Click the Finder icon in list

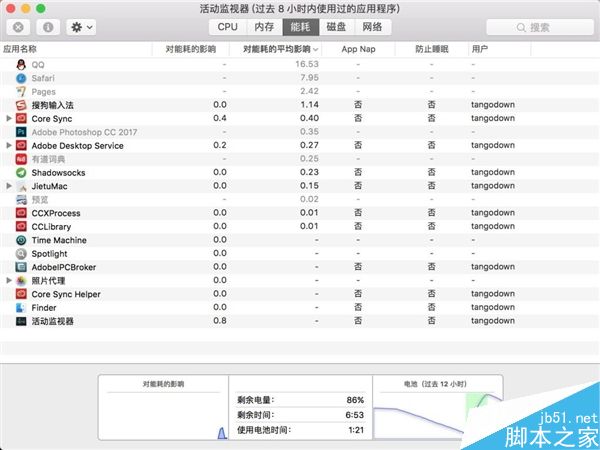(22, 308)
